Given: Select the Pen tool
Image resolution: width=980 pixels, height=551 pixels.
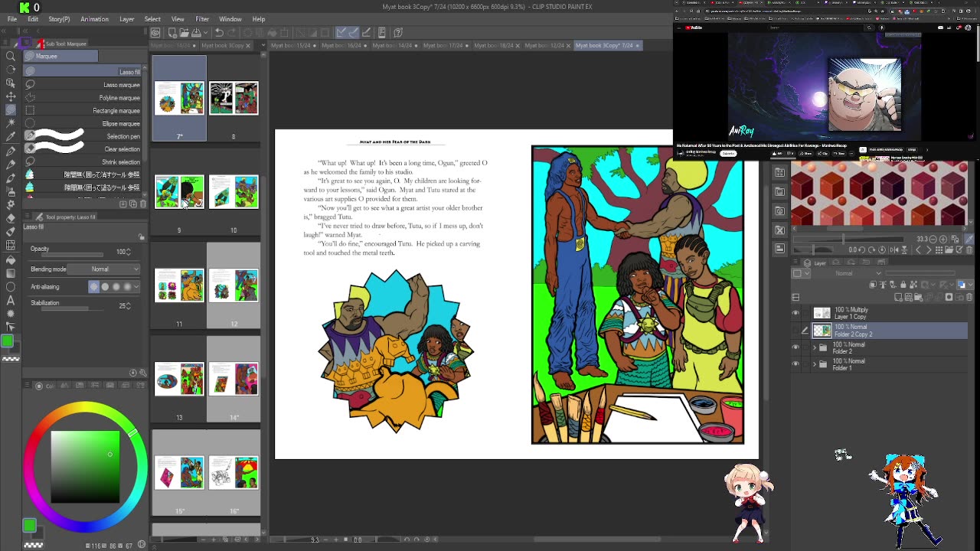Looking at the screenshot, I should [x=11, y=150].
